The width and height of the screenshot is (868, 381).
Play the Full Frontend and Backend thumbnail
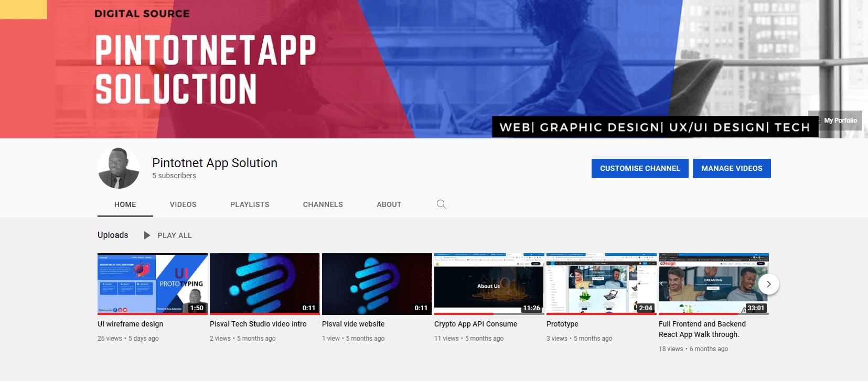coord(714,284)
